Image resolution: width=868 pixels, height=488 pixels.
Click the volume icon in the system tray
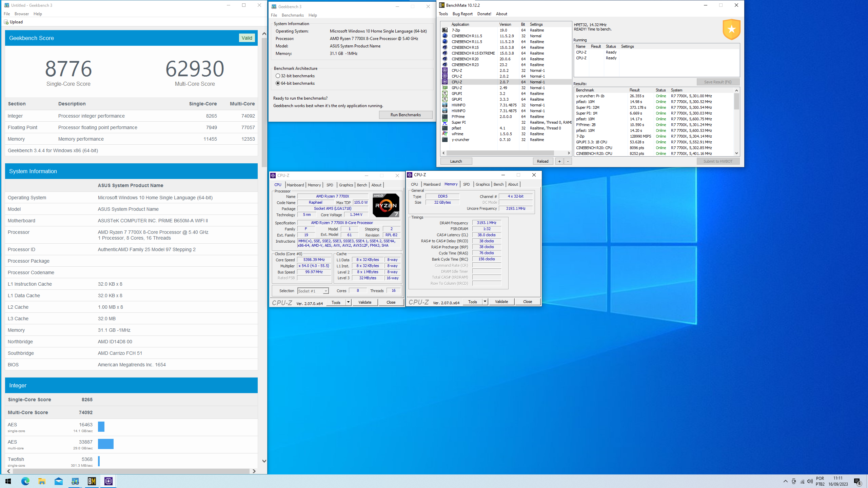coord(810,481)
